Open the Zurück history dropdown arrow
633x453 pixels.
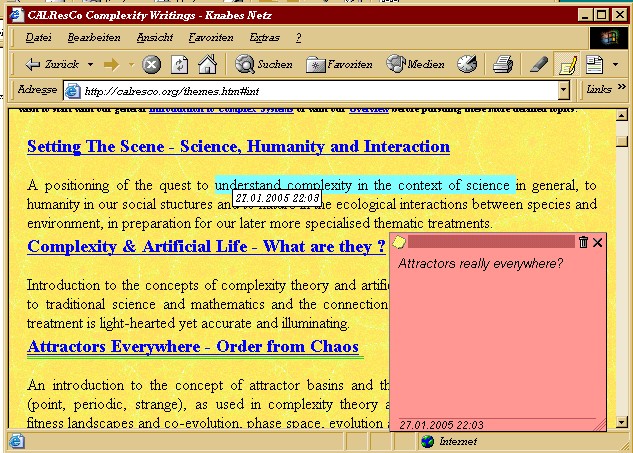(90, 64)
